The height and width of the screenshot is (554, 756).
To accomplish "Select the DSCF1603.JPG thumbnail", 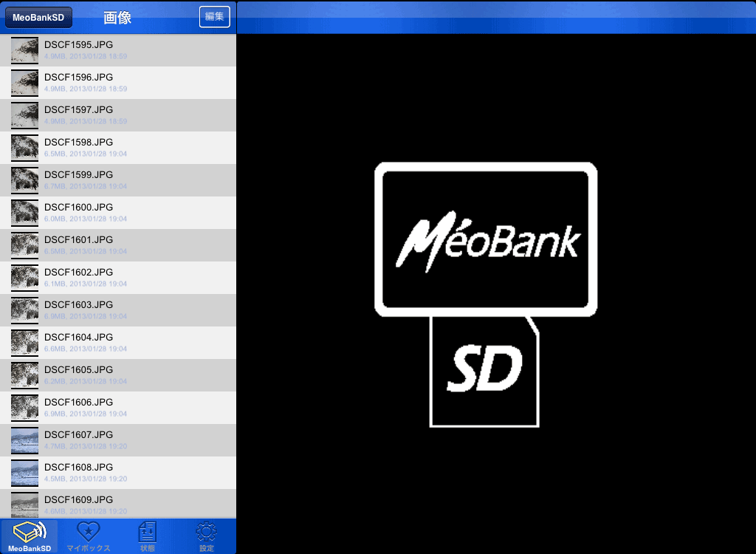I will (24, 310).
